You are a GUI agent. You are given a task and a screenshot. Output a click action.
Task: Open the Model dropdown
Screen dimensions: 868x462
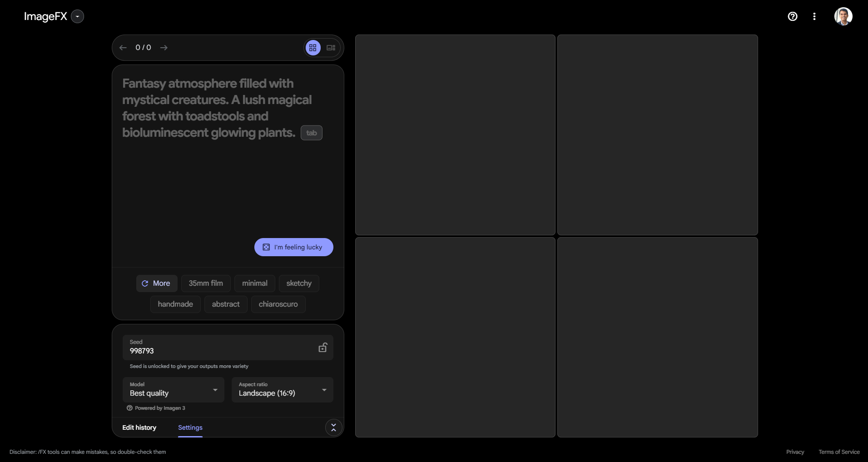pyautogui.click(x=174, y=390)
